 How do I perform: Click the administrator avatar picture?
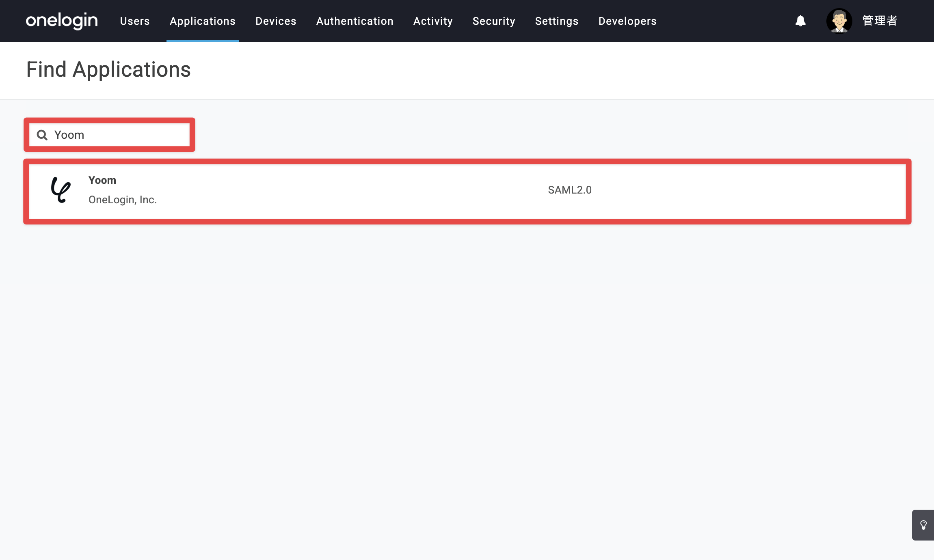(839, 21)
